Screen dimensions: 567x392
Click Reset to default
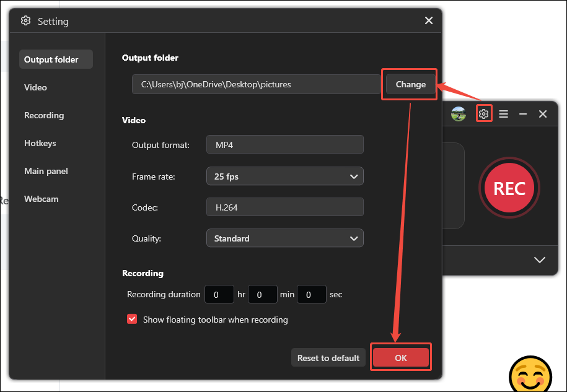click(x=328, y=357)
